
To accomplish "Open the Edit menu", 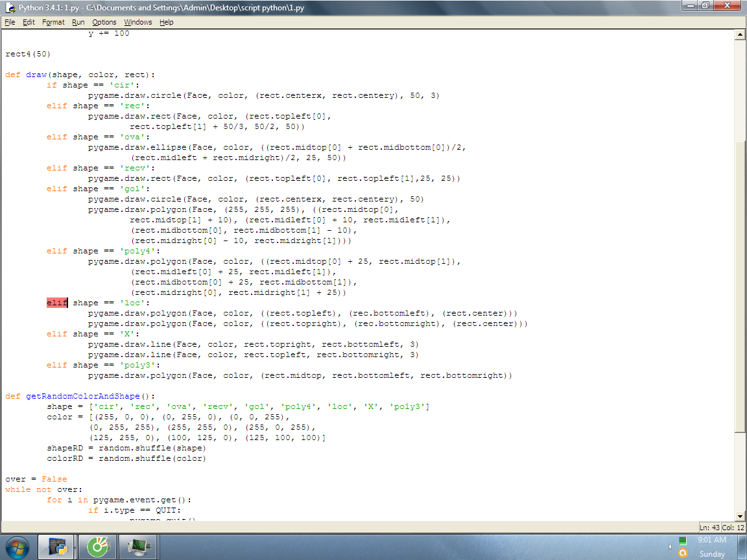I will pos(29,22).
